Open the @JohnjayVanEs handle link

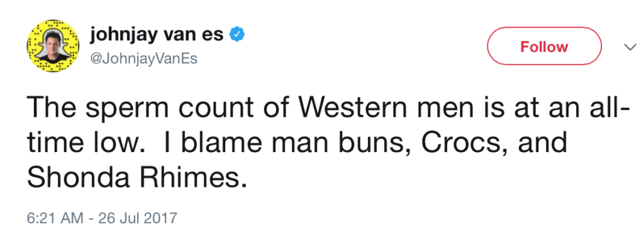143,59
